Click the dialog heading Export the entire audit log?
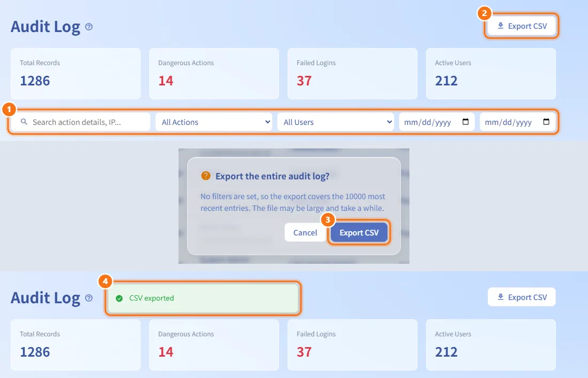Image resolution: width=588 pixels, height=378 pixels. (x=272, y=176)
